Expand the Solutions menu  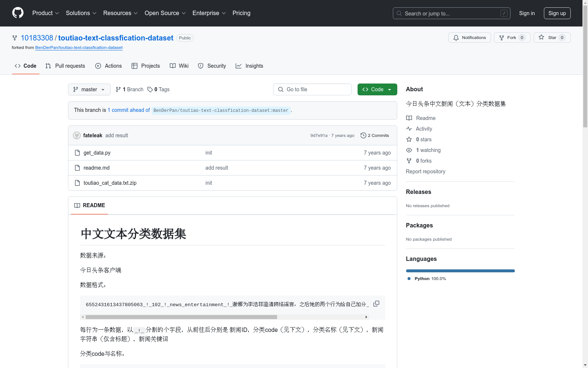[x=81, y=13]
